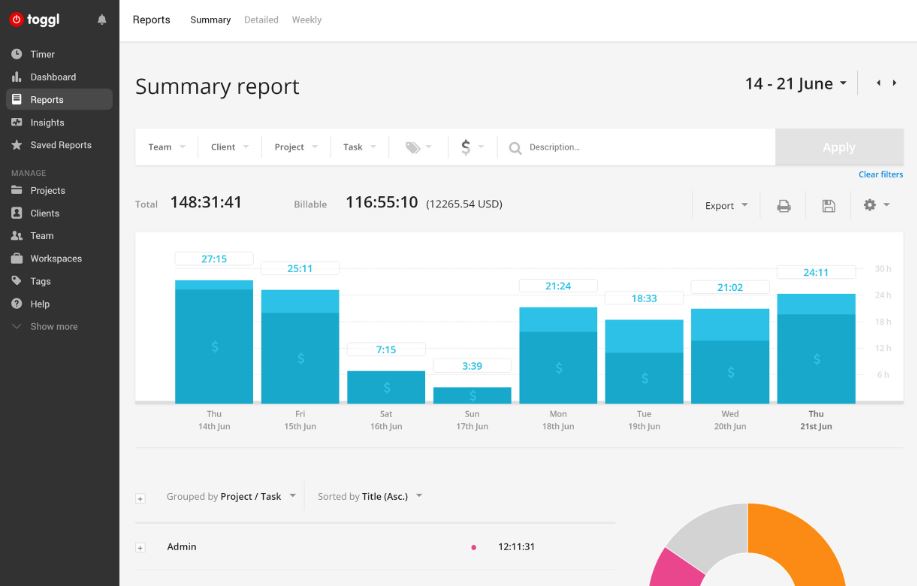This screenshot has height=586, width=917.
Task: Switch to the Weekly report tab
Action: click(x=306, y=20)
